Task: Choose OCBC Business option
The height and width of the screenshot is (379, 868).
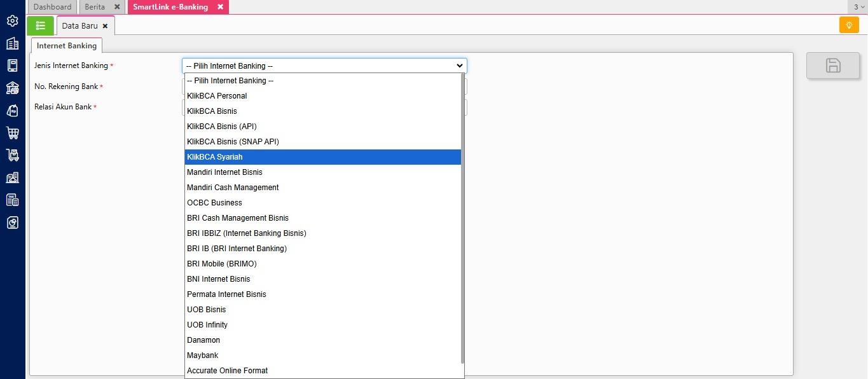Action: [323, 203]
